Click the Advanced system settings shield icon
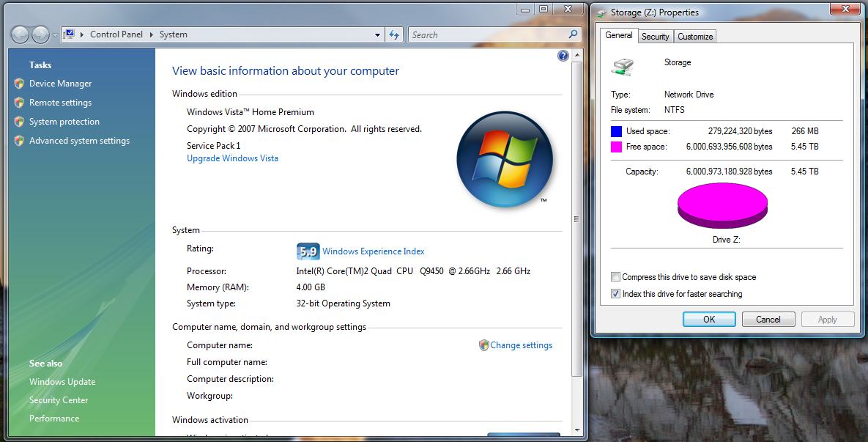Viewport: 868px width, 442px height. 19,141
